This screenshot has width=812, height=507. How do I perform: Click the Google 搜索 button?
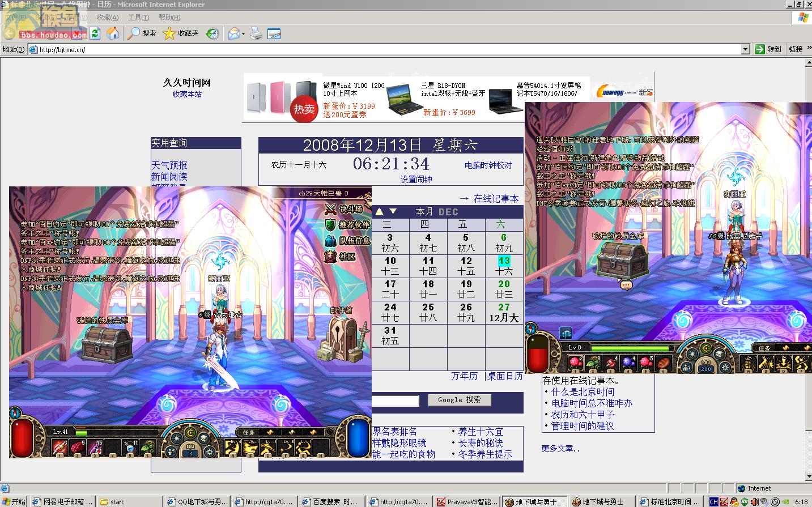point(460,400)
